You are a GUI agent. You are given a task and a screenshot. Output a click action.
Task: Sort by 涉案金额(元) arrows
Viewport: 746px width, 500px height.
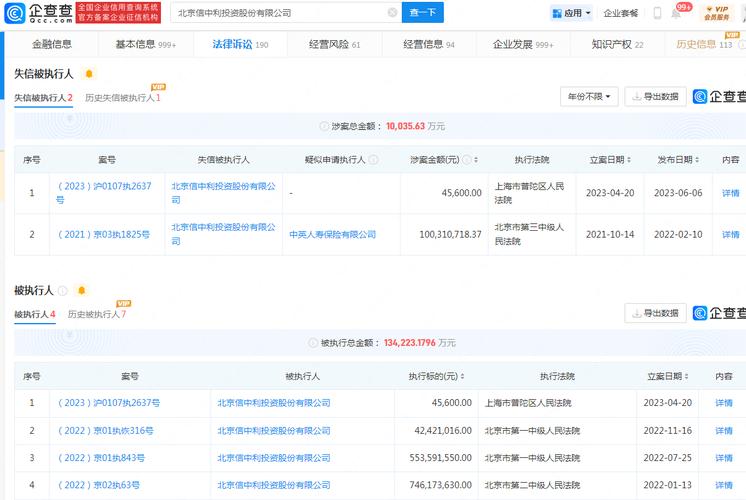pos(476,160)
